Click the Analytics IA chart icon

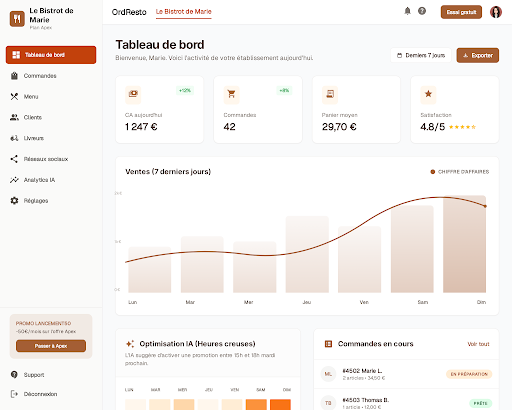[x=14, y=180]
